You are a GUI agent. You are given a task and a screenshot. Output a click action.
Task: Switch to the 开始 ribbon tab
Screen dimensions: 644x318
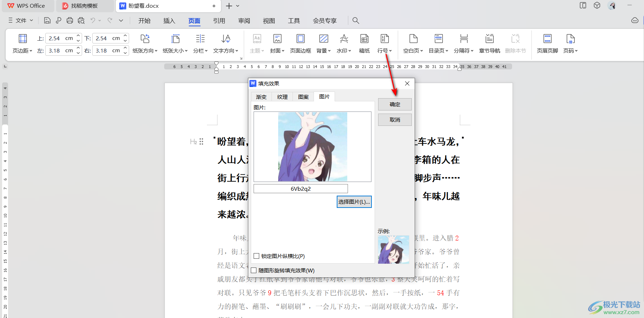[x=144, y=21]
